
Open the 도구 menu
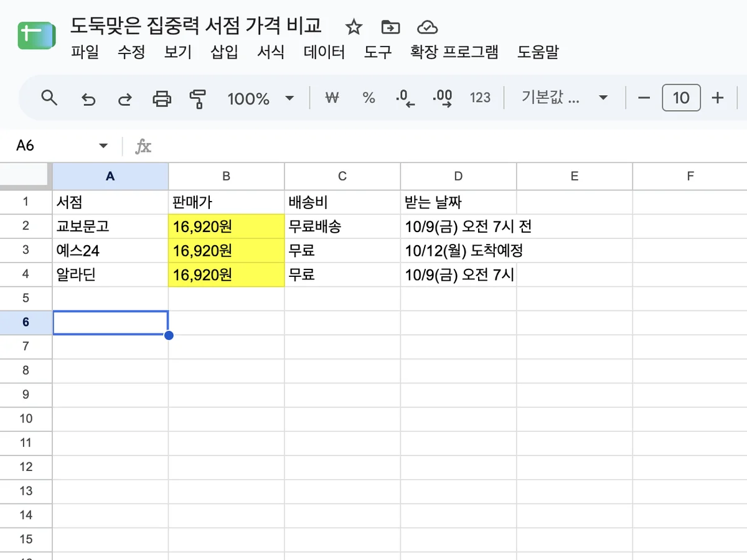pos(378,52)
